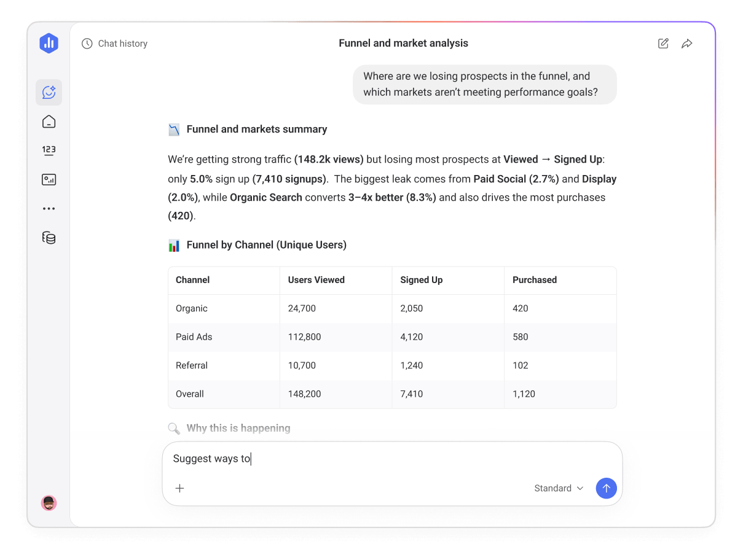Click the dashboard chart icon in sidebar
This screenshot has height=560, width=743.
pyautogui.click(x=49, y=179)
